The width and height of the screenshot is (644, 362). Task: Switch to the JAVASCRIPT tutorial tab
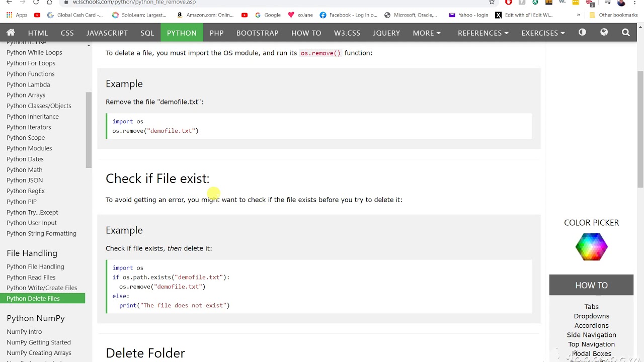click(107, 33)
